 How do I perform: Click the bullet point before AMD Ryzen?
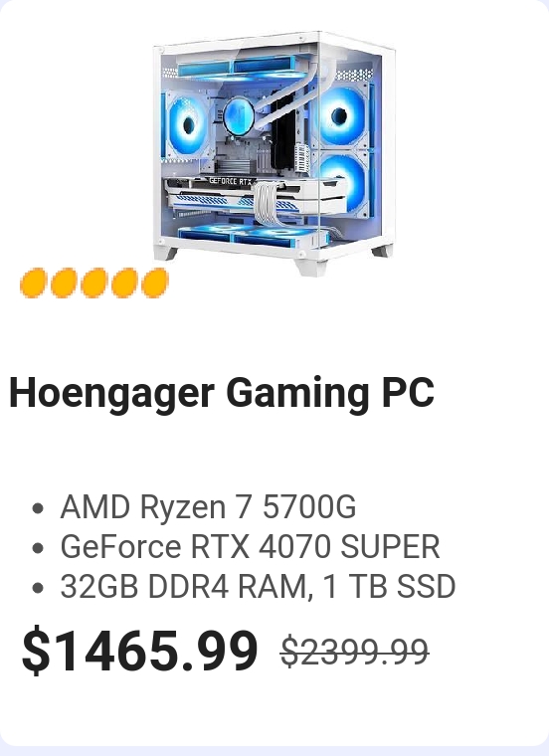click(38, 508)
